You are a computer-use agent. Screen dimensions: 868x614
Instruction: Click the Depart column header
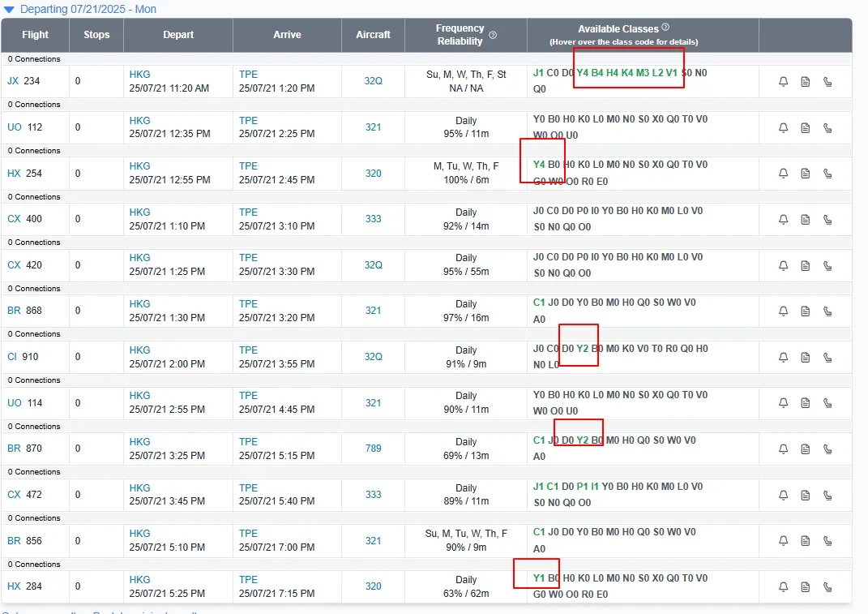pyautogui.click(x=178, y=34)
